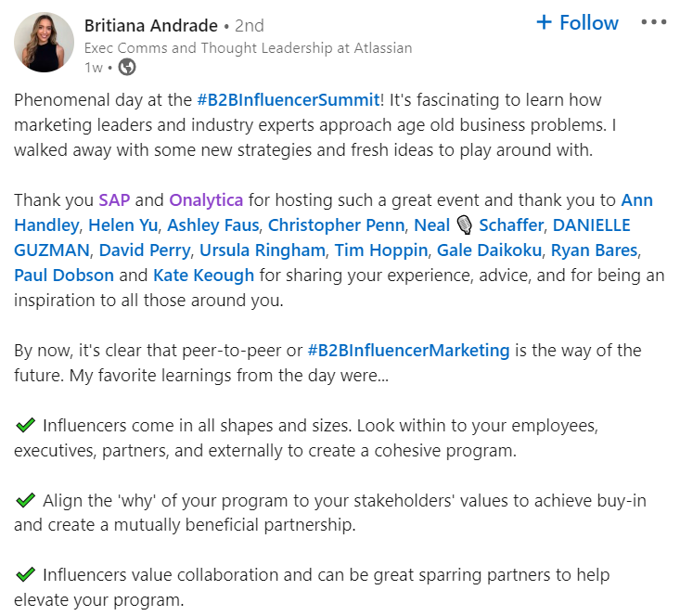
Task: Open Ursula Ringham's profile link
Action: point(263,250)
